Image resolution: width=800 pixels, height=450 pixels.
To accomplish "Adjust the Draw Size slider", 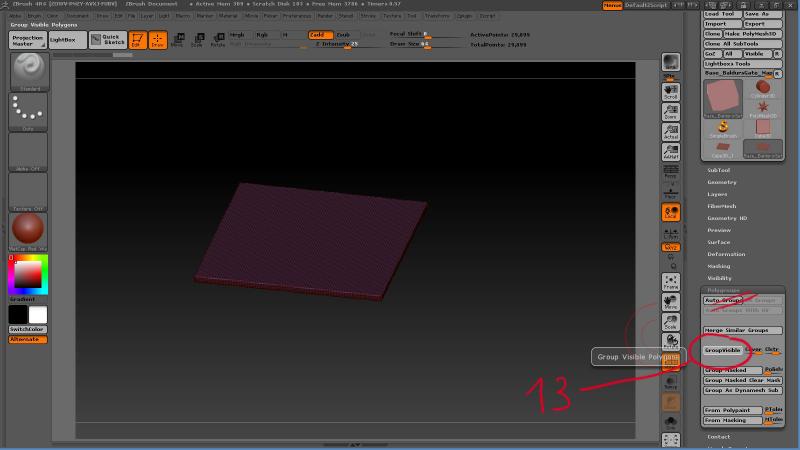I will click(426, 44).
